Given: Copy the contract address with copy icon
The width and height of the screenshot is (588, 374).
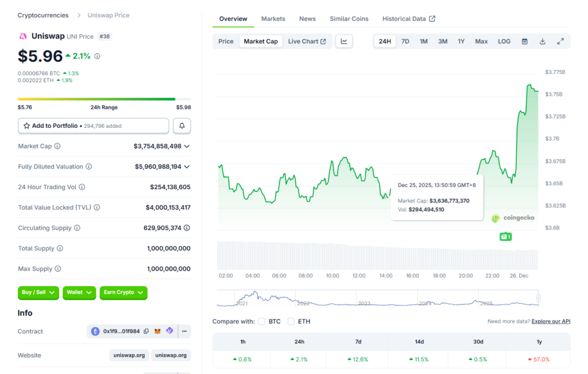Looking at the screenshot, I should point(146,332).
